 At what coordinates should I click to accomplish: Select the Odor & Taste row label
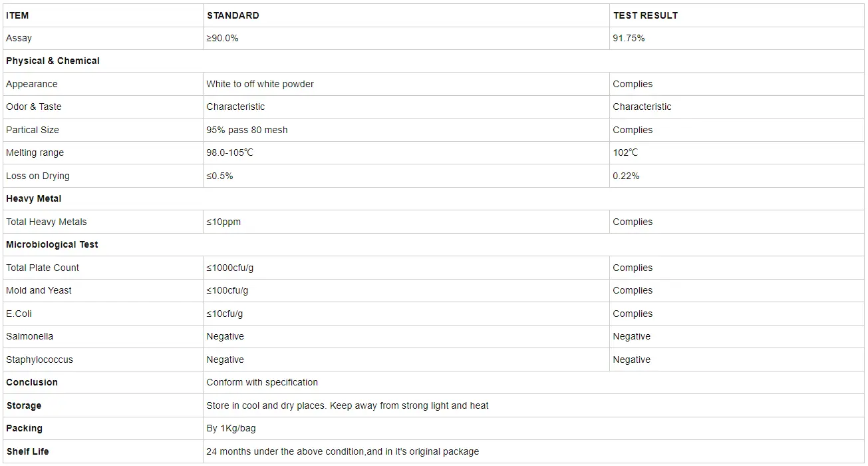click(x=34, y=107)
